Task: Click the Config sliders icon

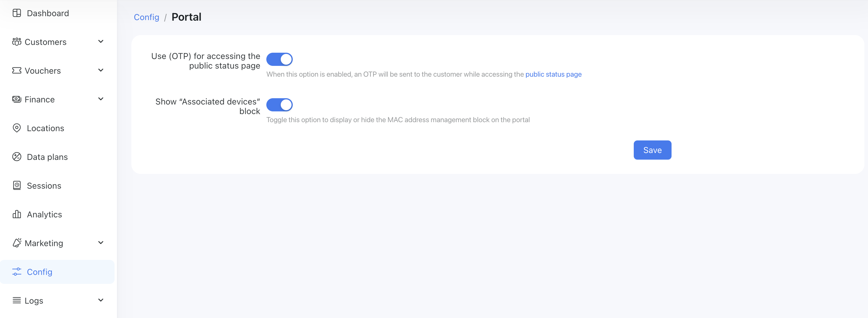Action: (x=17, y=272)
